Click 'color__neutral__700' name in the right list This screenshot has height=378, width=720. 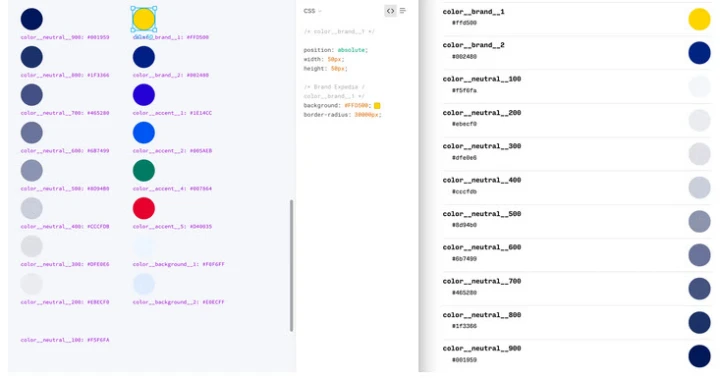(482, 281)
